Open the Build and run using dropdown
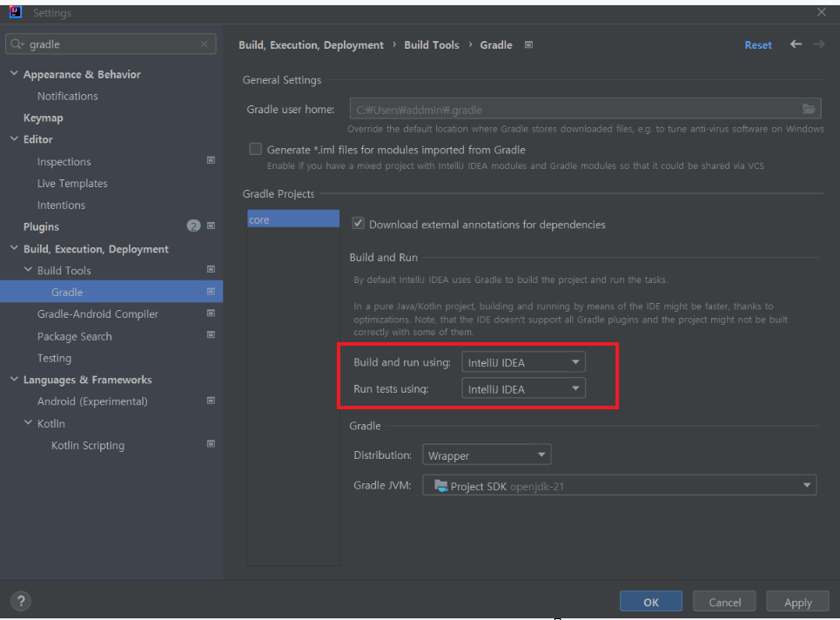Screen dimensions: 840x620 click(523, 362)
